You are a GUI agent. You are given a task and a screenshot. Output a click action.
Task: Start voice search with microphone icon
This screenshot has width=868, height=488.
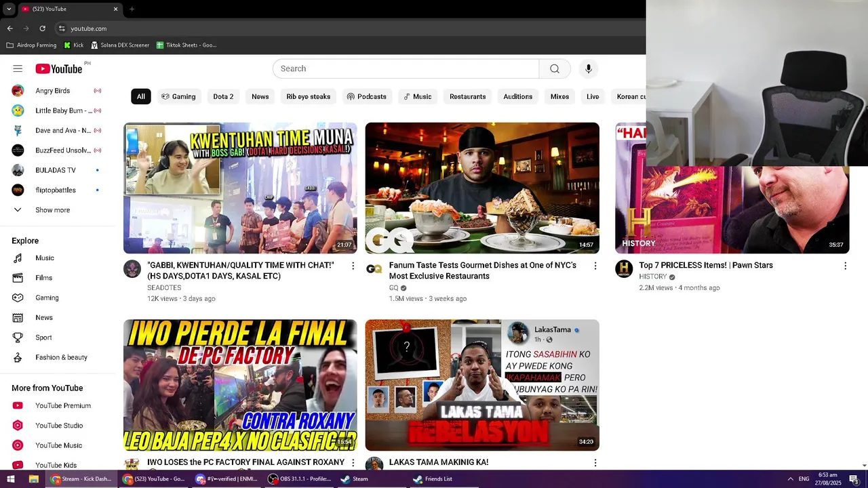pyautogui.click(x=589, y=68)
